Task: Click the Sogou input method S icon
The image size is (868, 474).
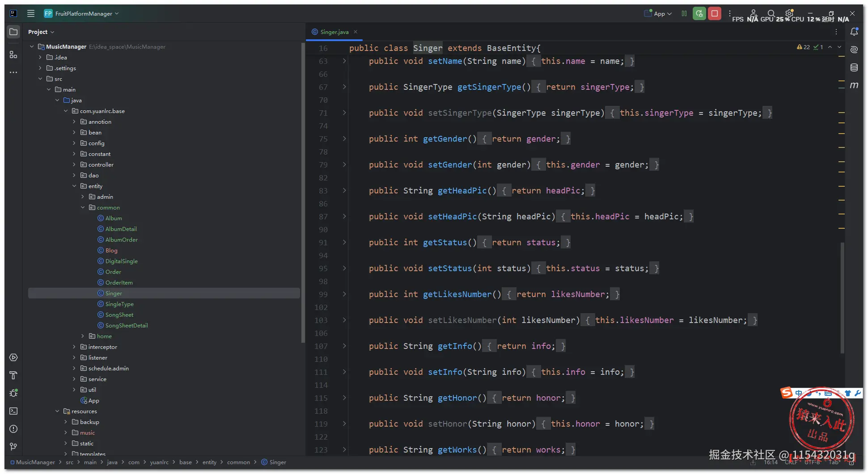Action: pos(787,393)
